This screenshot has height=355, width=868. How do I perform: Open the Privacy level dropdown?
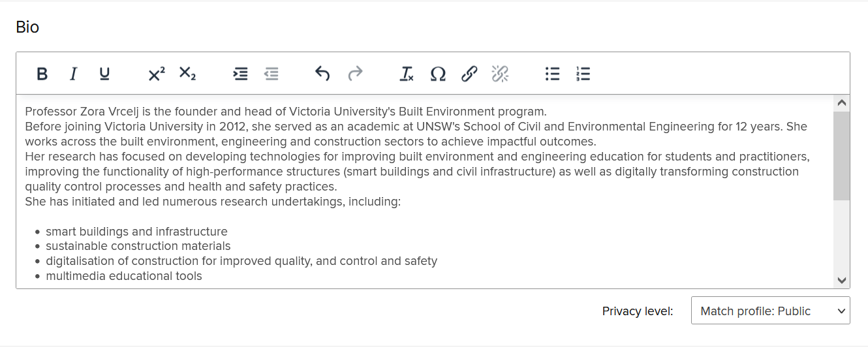coord(770,311)
